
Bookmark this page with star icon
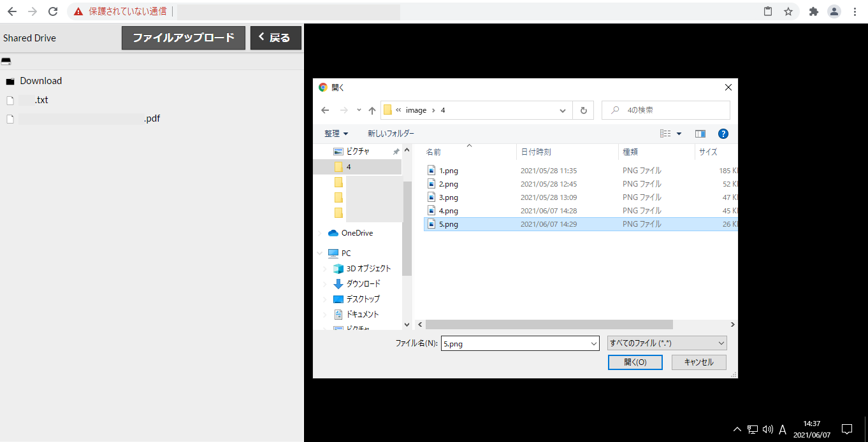(x=788, y=11)
